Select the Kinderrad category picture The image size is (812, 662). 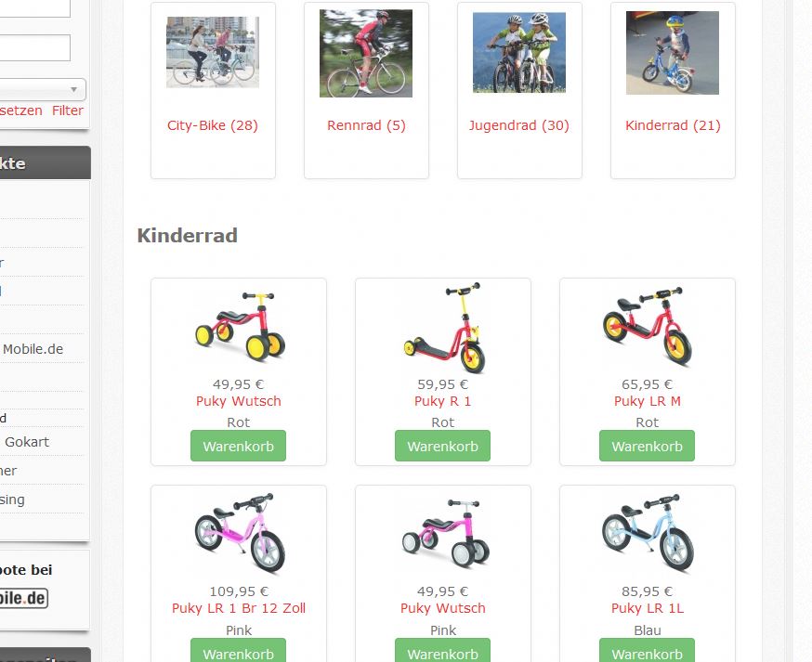tap(673, 53)
